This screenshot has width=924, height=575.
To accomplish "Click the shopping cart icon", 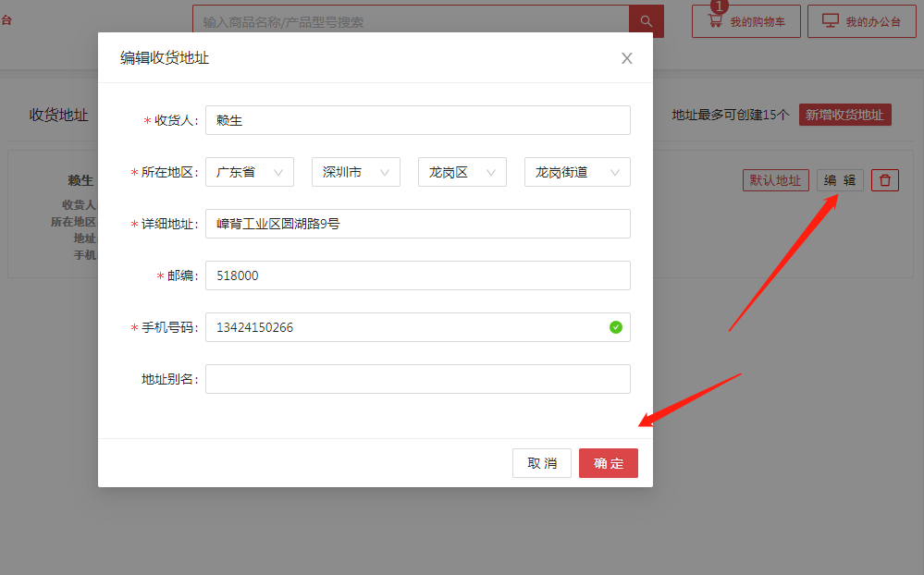I will point(715,21).
